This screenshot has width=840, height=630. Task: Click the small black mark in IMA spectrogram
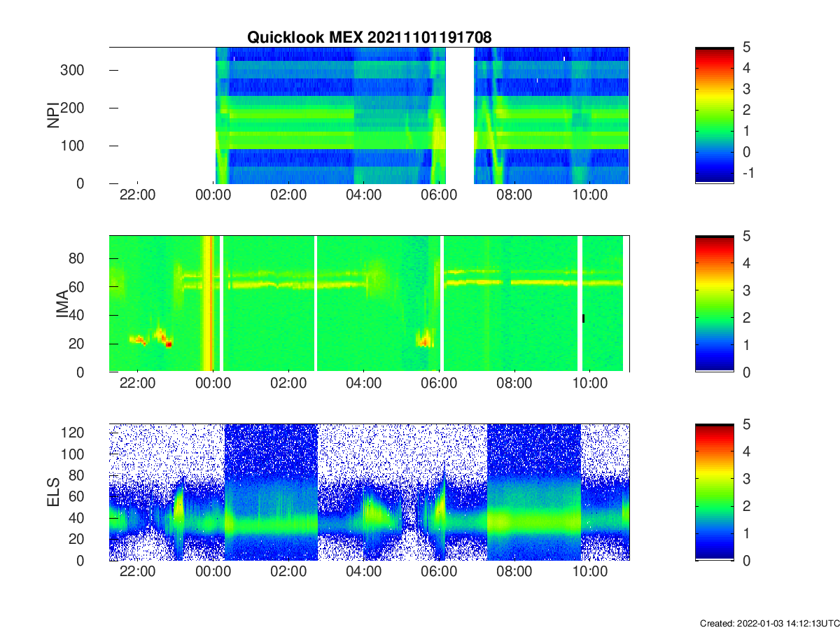click(583, 318)
